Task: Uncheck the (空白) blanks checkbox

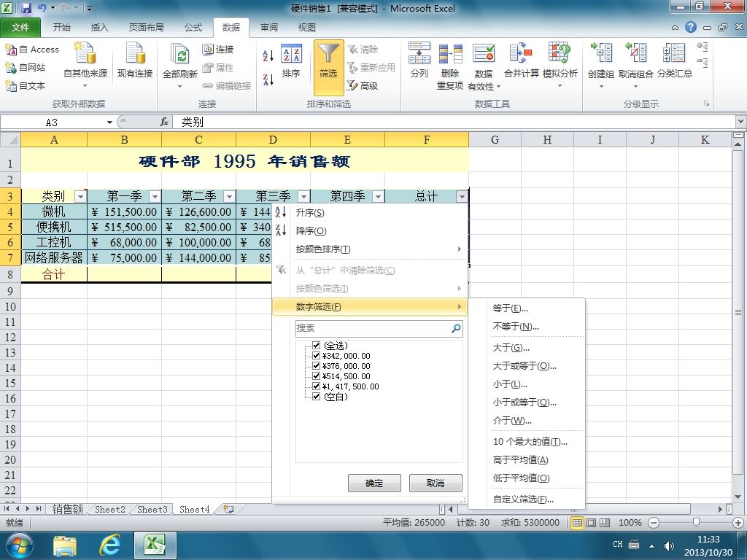Action: pos(316,396)
